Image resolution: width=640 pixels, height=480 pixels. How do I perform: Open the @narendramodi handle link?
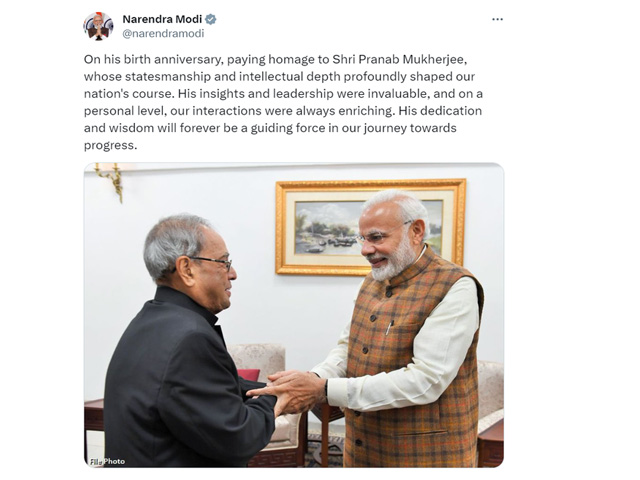(163, 33)
